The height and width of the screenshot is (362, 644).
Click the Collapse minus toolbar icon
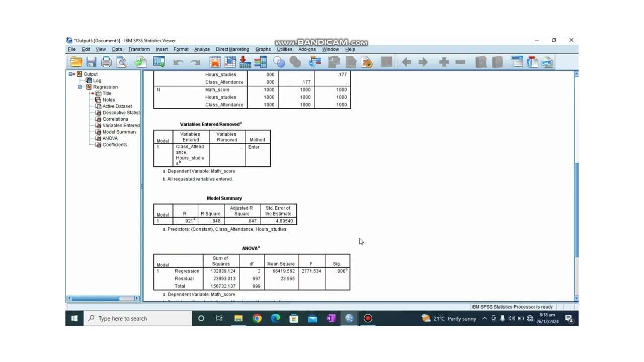coord(460,62)
